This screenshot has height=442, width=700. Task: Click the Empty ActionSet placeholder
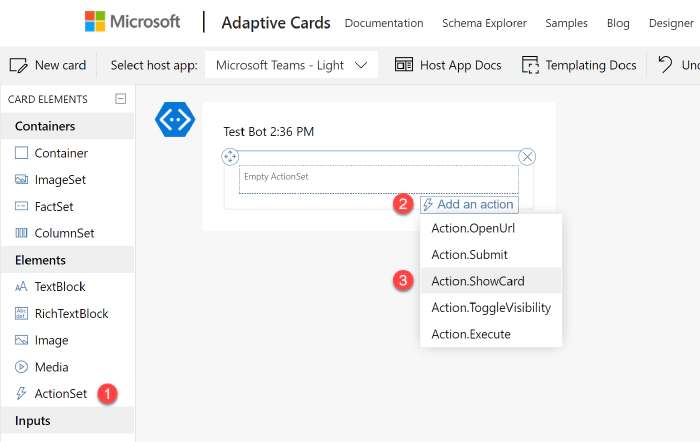[x=379, y=179]
